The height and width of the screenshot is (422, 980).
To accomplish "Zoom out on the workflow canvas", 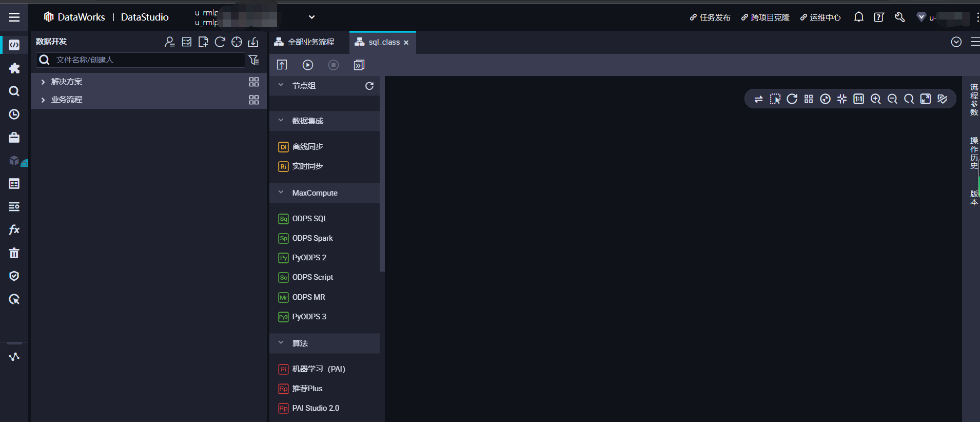I will click(x=892, y=99).
